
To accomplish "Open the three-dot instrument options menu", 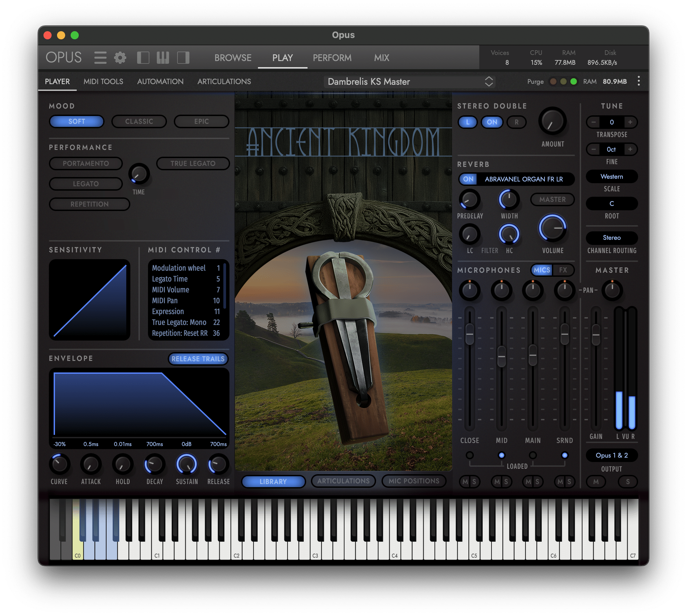I will click(638, 81).
